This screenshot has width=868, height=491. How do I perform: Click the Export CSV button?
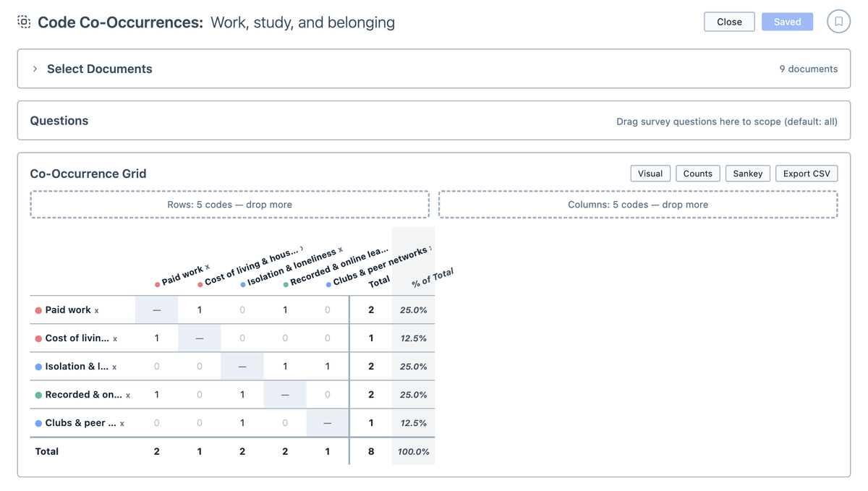807,174
